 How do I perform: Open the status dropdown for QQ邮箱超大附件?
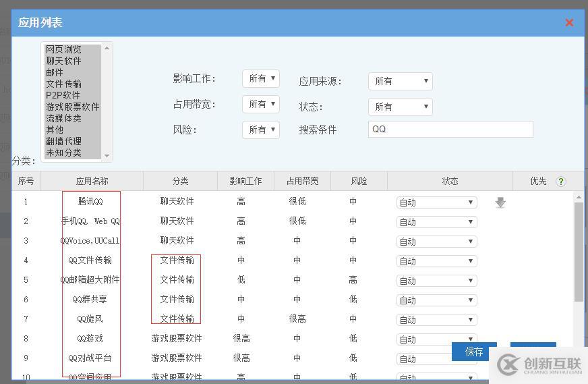pyautogui.click(x=436, y=281)
